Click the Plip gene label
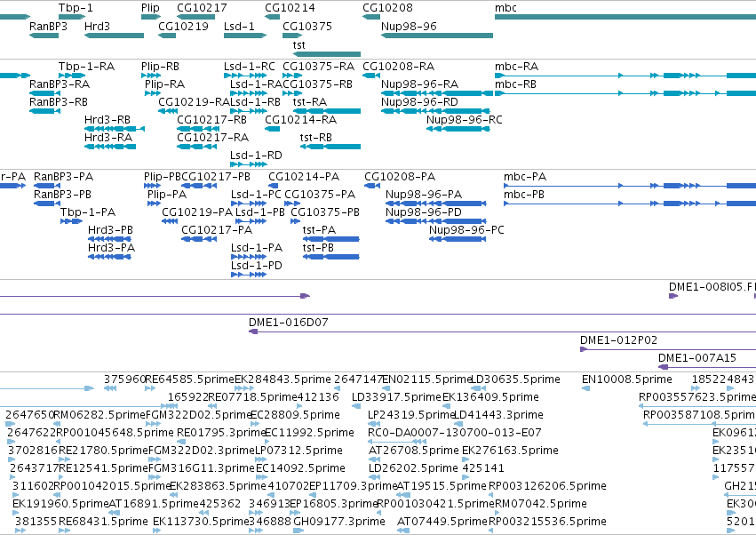 point(150,8)
